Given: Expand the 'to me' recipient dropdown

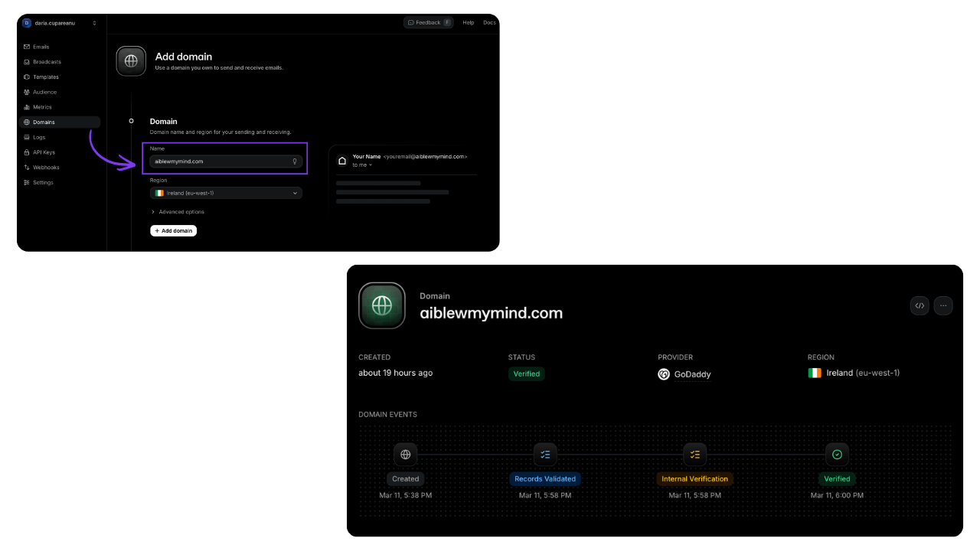Looking at the screenshot, I should click(362, 165).
